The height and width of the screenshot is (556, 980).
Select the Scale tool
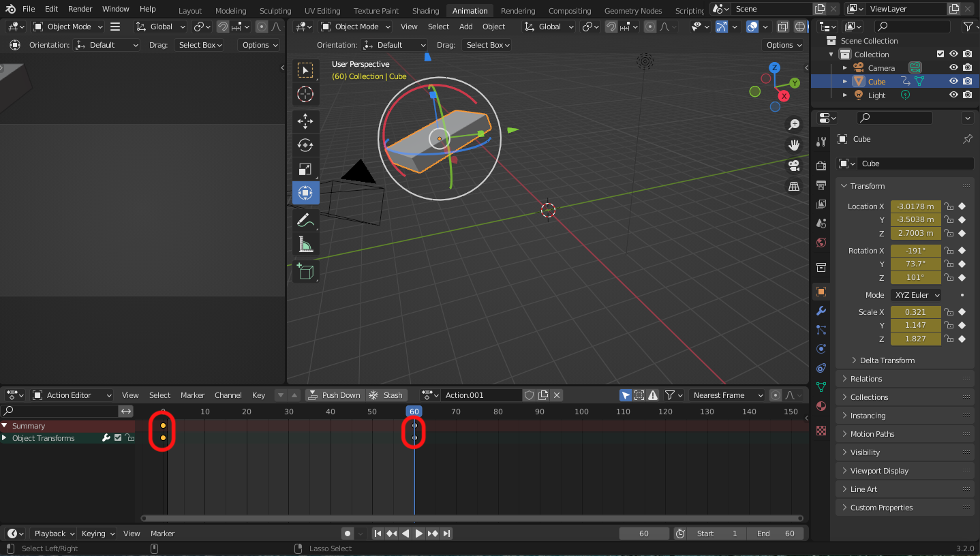(x=305, y=169)
